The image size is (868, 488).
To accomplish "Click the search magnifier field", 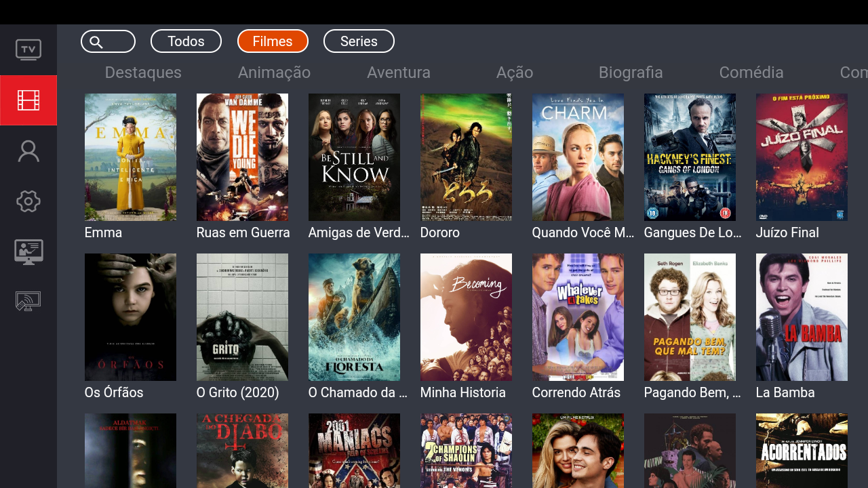I will pyautogui.click(x=108, y=41).
